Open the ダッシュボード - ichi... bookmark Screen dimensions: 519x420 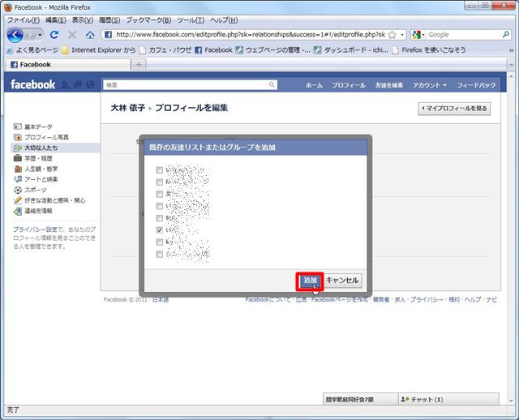(x=351, y=50)
